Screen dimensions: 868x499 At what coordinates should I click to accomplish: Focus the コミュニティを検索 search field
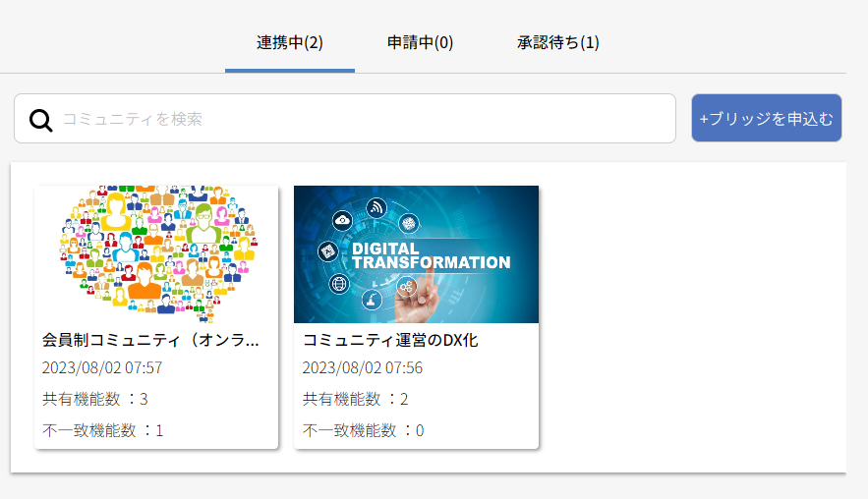364,119
